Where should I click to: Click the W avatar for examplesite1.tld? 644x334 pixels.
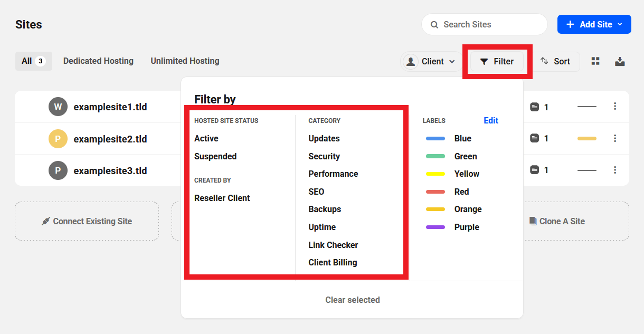tap(58, 107)
